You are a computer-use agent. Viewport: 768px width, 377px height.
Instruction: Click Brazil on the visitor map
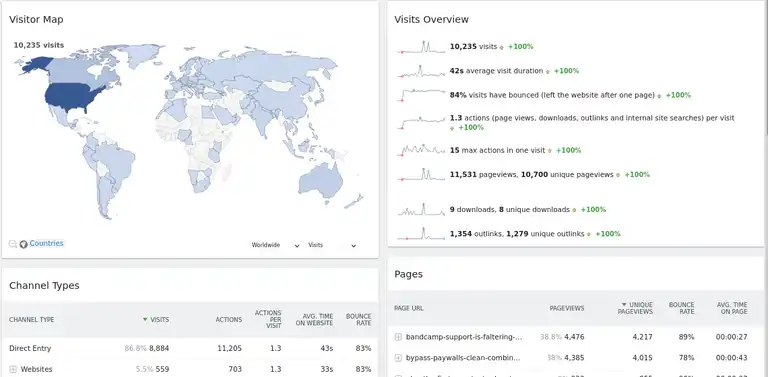(117, 159)
